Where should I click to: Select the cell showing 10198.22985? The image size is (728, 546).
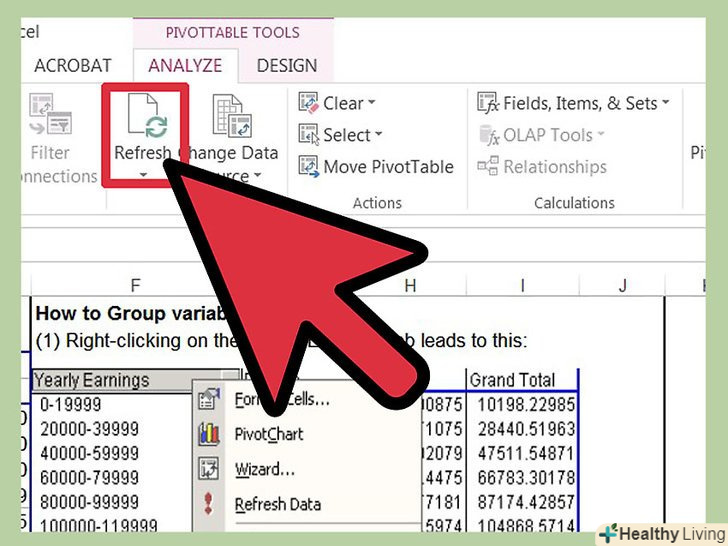click(x=526, y=404)
